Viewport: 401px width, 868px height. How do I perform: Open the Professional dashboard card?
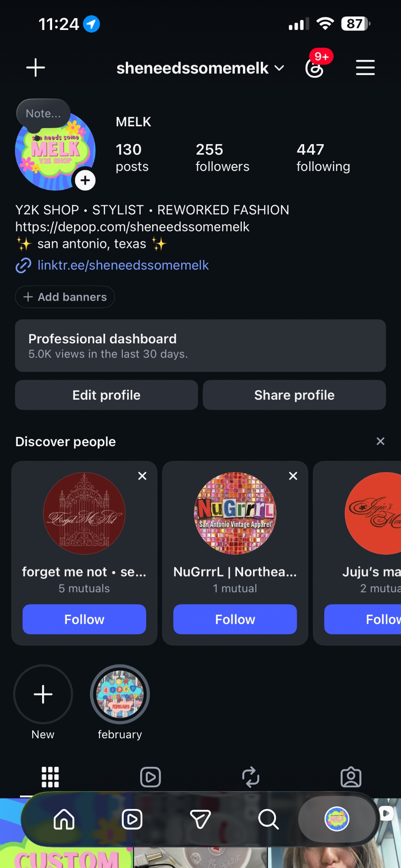point(200,345)
